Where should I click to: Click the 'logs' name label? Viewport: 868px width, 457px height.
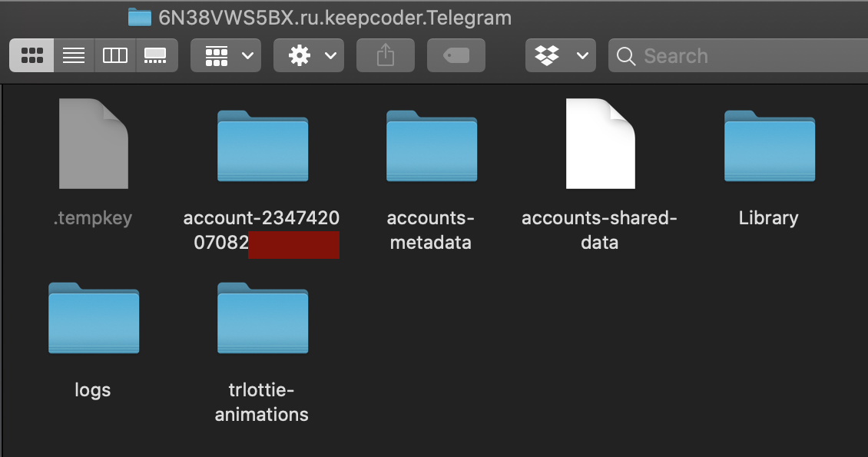click(x=92, y=391)
